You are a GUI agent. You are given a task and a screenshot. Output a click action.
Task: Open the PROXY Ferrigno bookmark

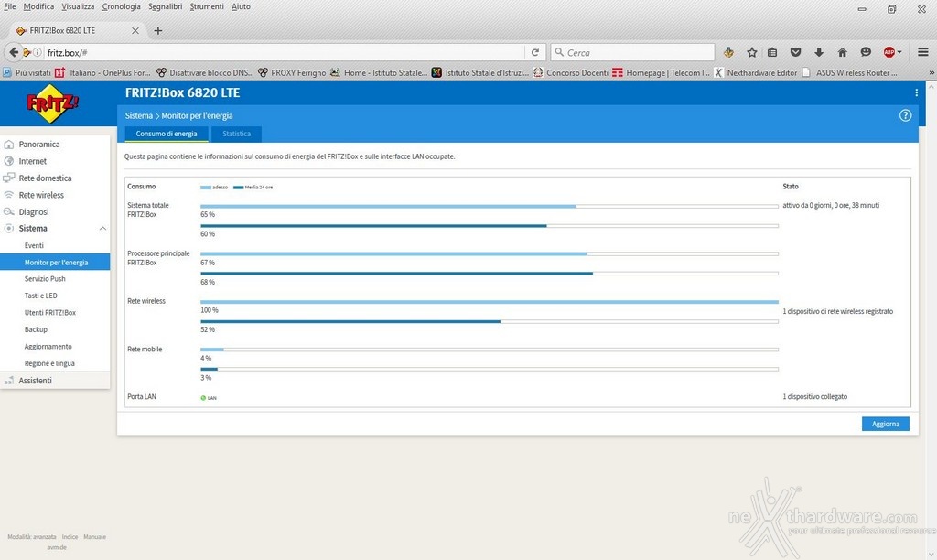pos(292,72)
